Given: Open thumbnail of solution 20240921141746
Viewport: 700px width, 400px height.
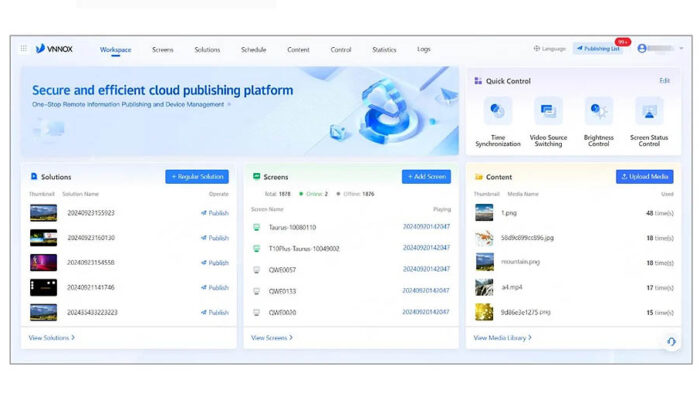Looking at the screenshot, I should coord(43,288).
